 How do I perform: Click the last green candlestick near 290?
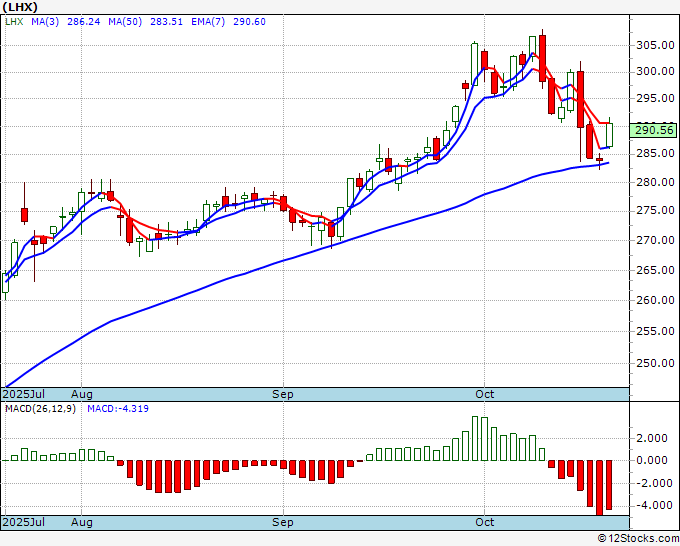[x=609, y=135]
